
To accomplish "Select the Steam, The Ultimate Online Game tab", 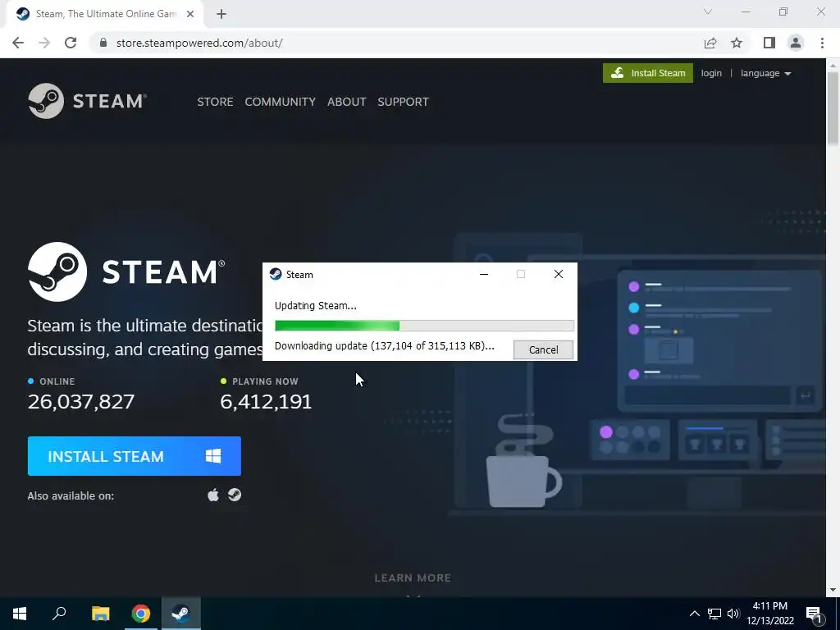I will click(x=104, y=15).
